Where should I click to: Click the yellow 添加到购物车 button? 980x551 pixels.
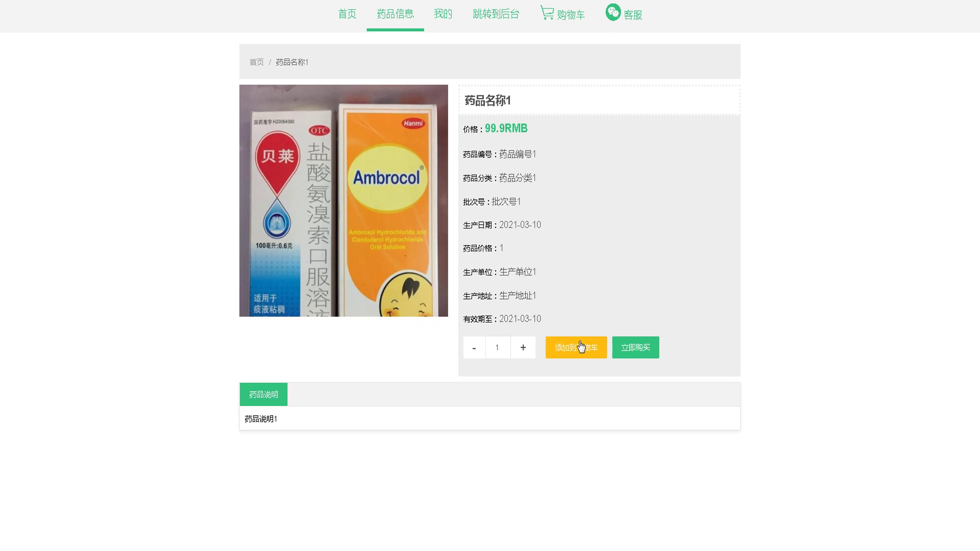coord(576,347)
